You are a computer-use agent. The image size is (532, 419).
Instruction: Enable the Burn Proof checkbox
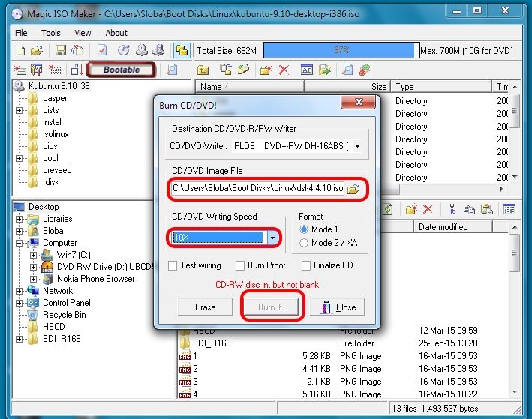point(240,265)
